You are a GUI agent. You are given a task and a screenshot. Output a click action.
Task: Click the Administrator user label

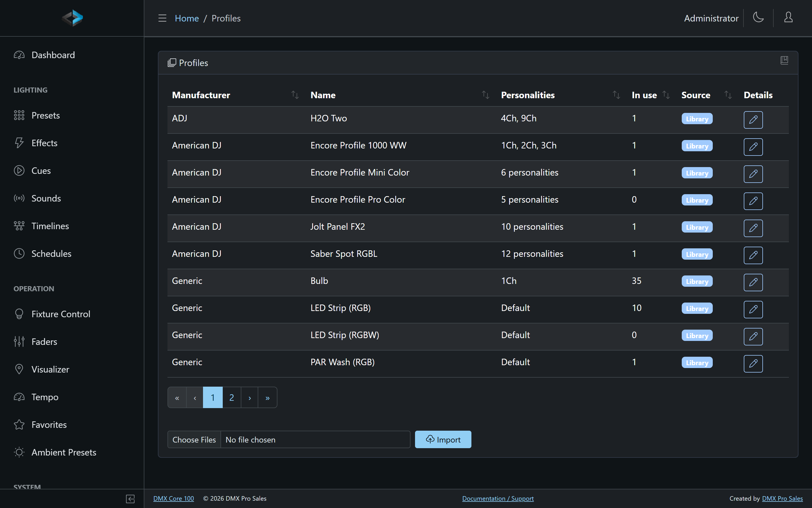[711, 18]
